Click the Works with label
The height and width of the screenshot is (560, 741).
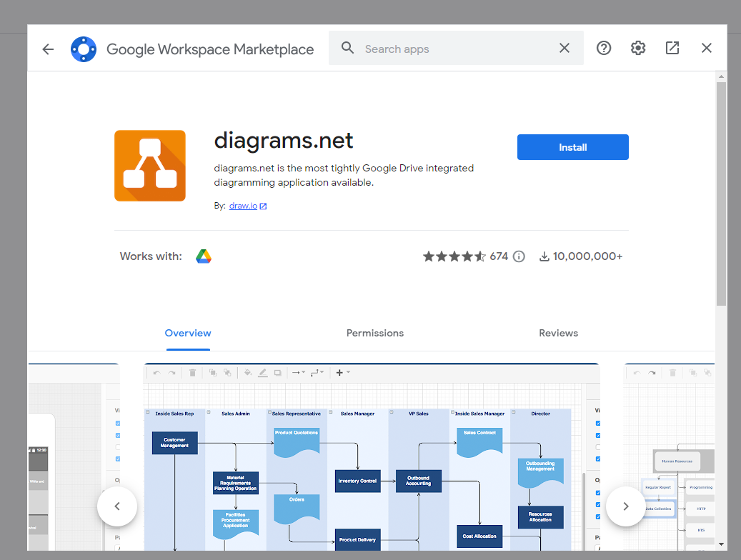(151, 256)
